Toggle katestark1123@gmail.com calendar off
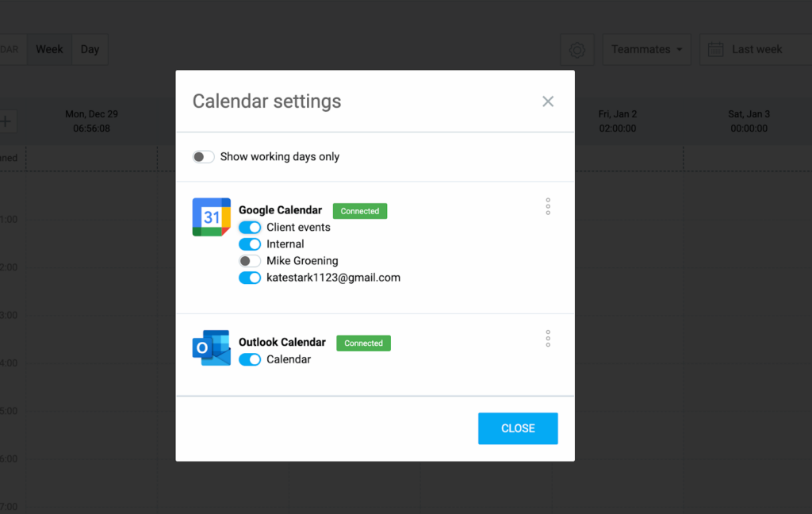 pos(250,278)
